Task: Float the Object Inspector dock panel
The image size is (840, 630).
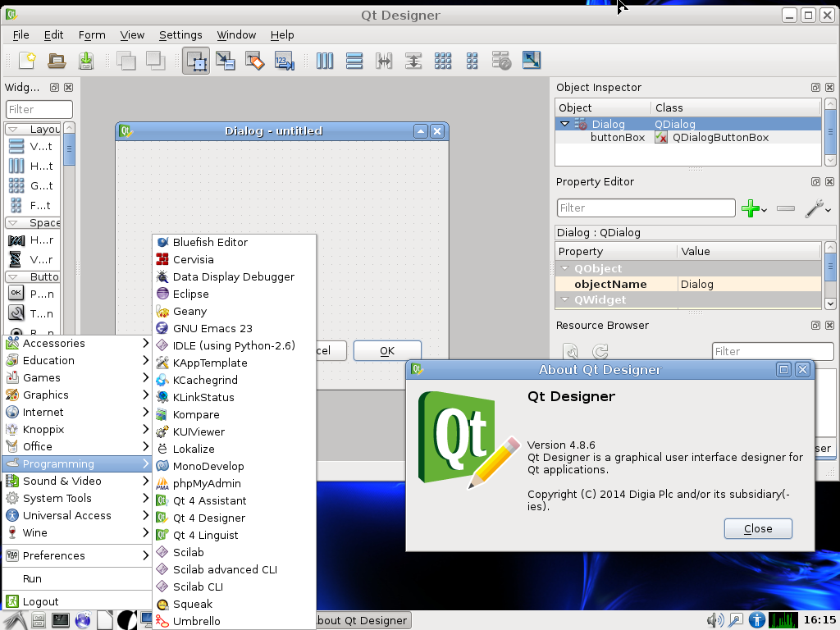Action: [815, 87]
